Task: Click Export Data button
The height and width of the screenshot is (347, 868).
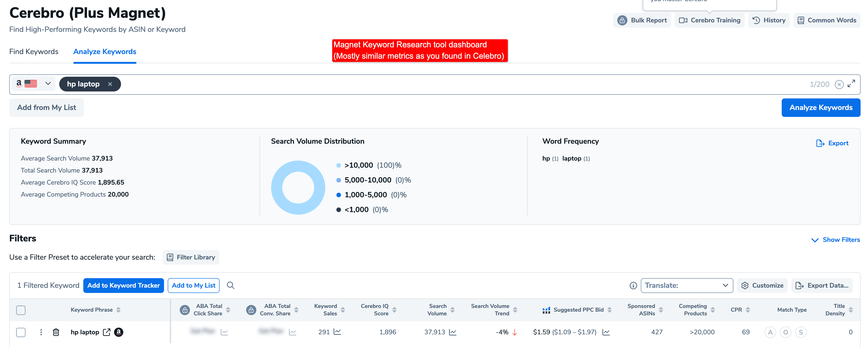Action: click(822, 285)
